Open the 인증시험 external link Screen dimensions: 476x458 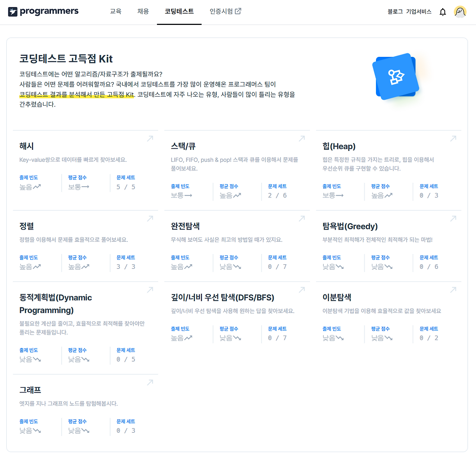click(x=225, y=12)
